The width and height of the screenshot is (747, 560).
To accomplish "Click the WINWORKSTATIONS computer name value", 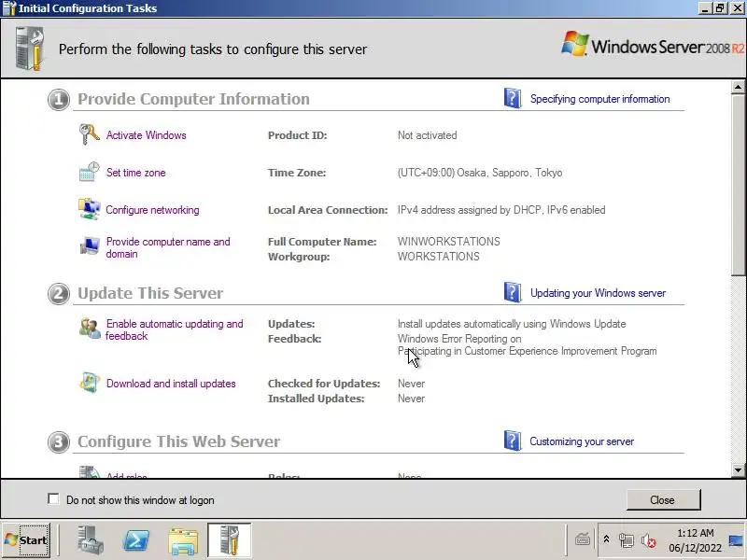I will tap(449, 242).
